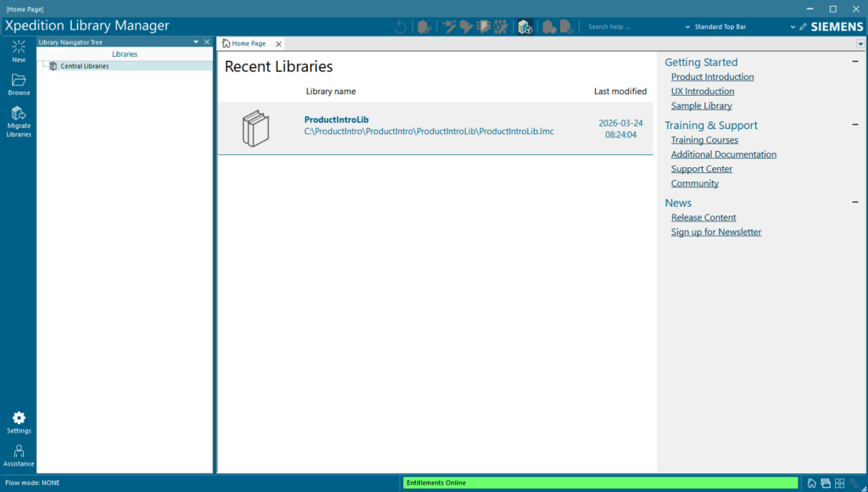Open the Browse folder icon
Screen dimensions: 868x492
19,81
